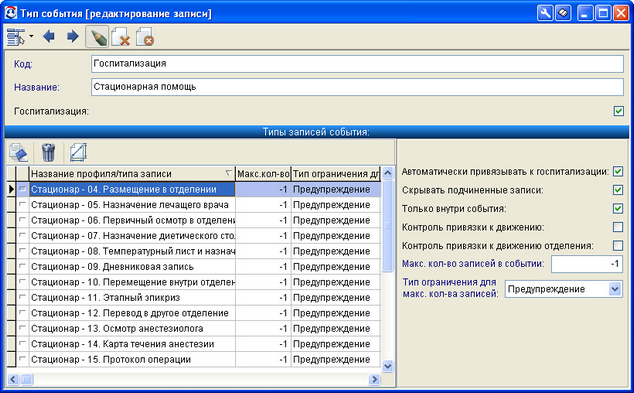Click the vertical scrollbar thumb of table

[x=387, y=226]
